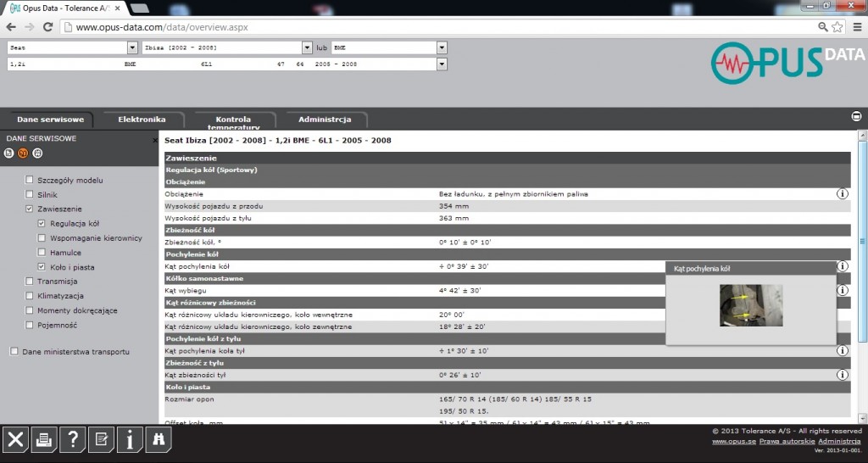Close the DANE SERWISOWE side panel
The image size is (868, 463).
click(154, 141)
